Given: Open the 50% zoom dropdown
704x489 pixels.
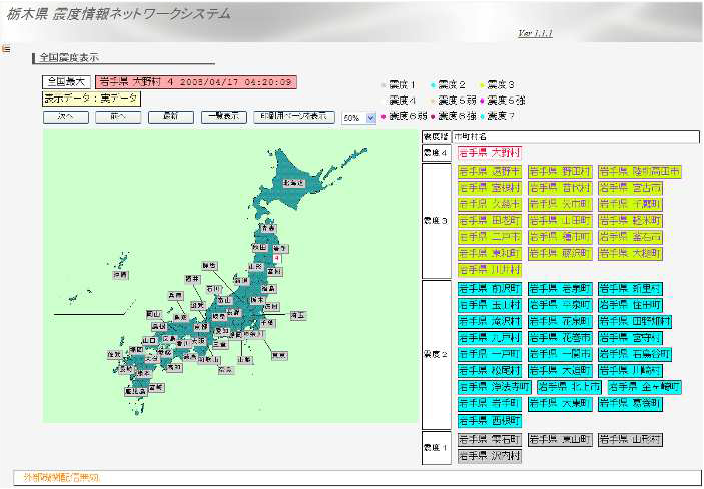Looking at the screenshot, I should (x=358, y=118).
